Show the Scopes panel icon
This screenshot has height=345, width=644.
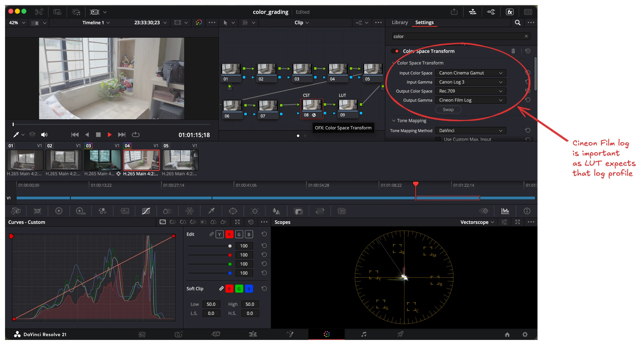point(505,211)
